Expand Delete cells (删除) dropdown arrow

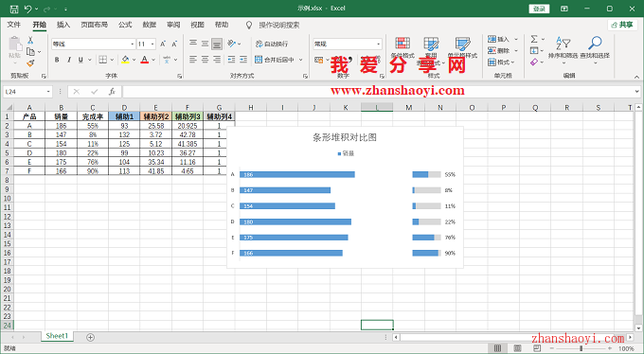[516, 50]
